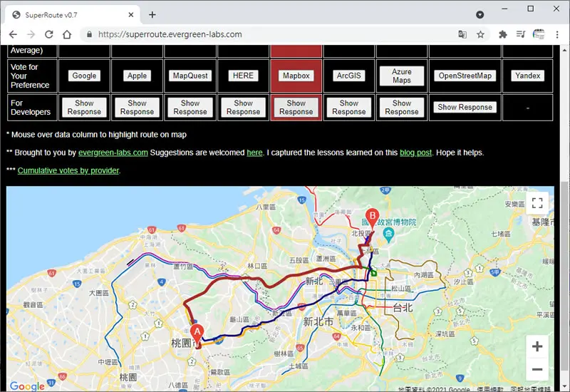Toggle fullscreen view on the map
The width and height of the screenshot is (570, 392).
(537, 203)
